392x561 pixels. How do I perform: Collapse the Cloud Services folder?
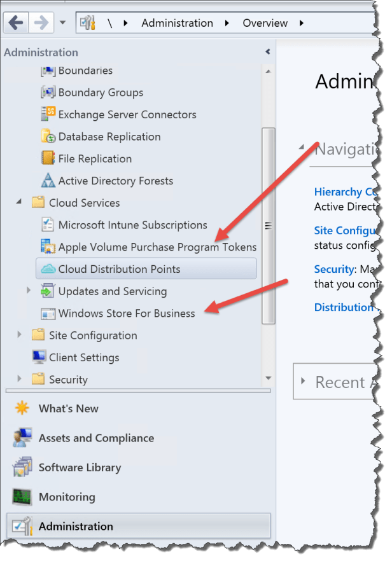18,202
